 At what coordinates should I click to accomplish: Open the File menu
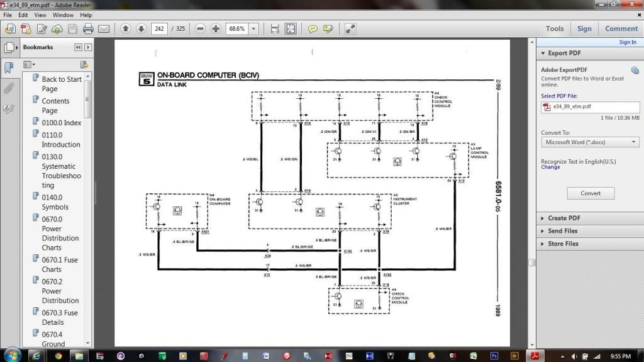point(8,15)
